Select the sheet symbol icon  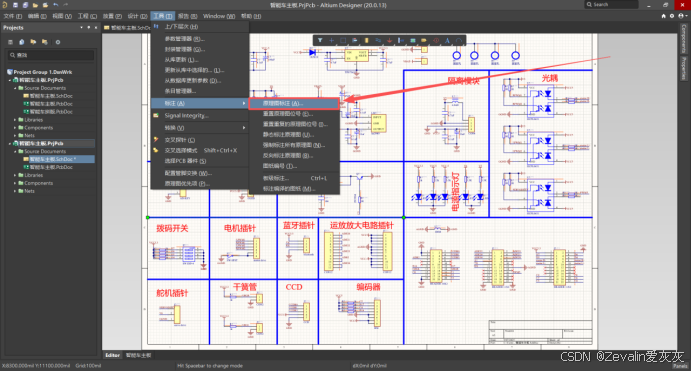pyautogui.click(x=413, y=40)
